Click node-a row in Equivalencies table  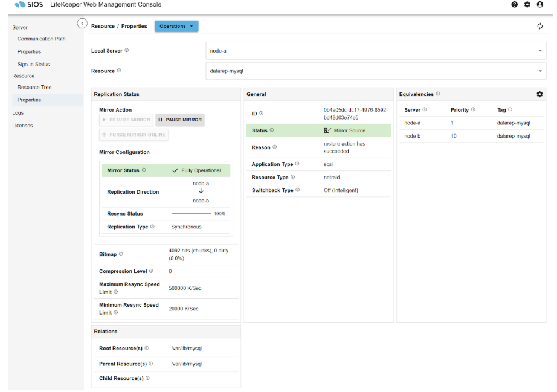click(471, 123)
